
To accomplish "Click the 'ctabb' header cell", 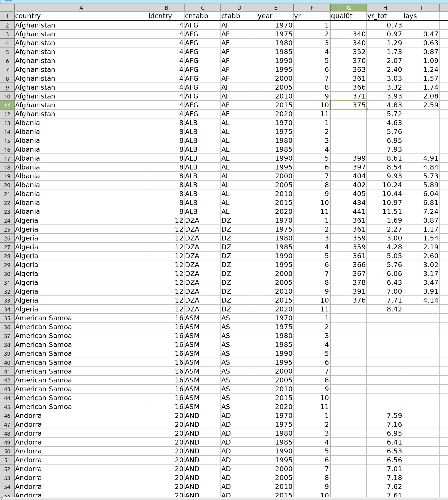I will (x=239, y=16).
